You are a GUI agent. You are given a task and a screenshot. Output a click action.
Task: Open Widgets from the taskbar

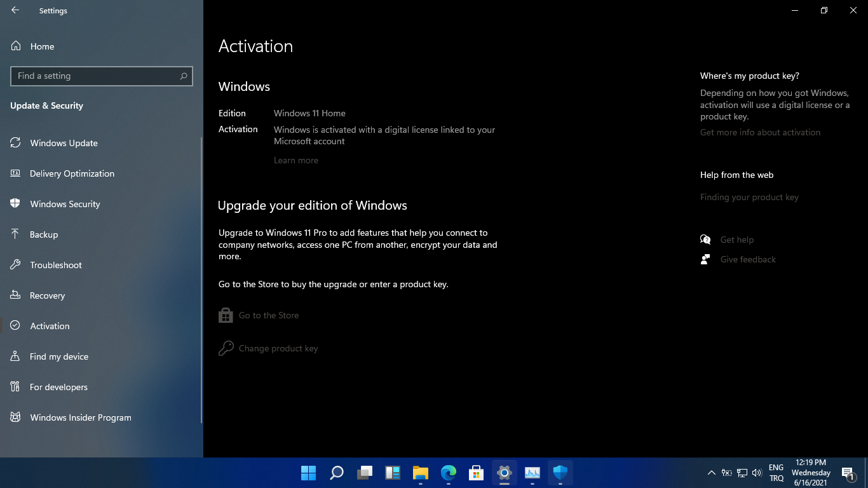pyautogui.click(x=393, y=473)
